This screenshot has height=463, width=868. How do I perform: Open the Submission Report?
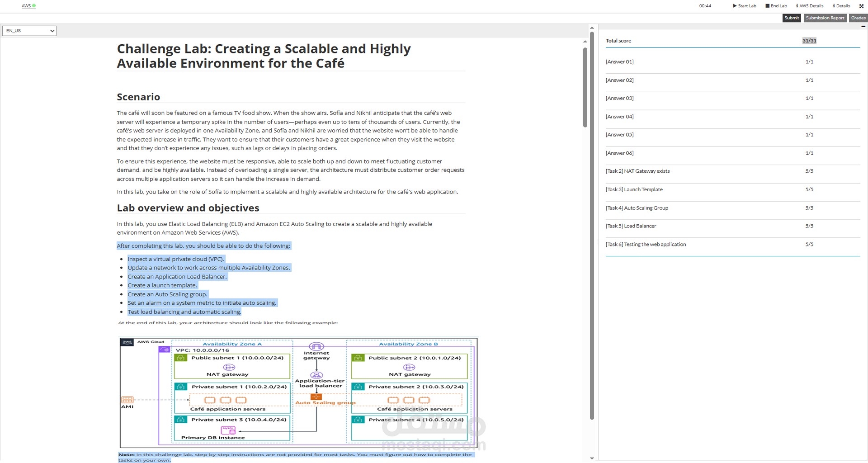click(825, 18)
